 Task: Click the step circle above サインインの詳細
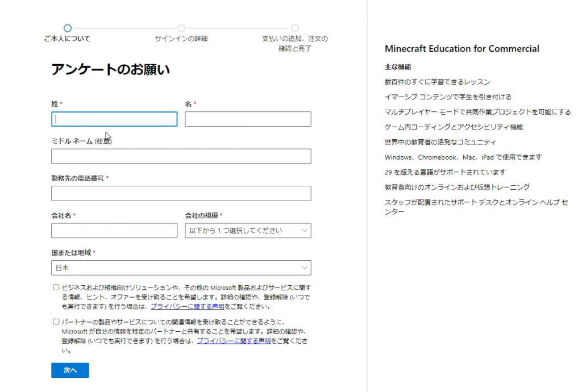[181, 28]
